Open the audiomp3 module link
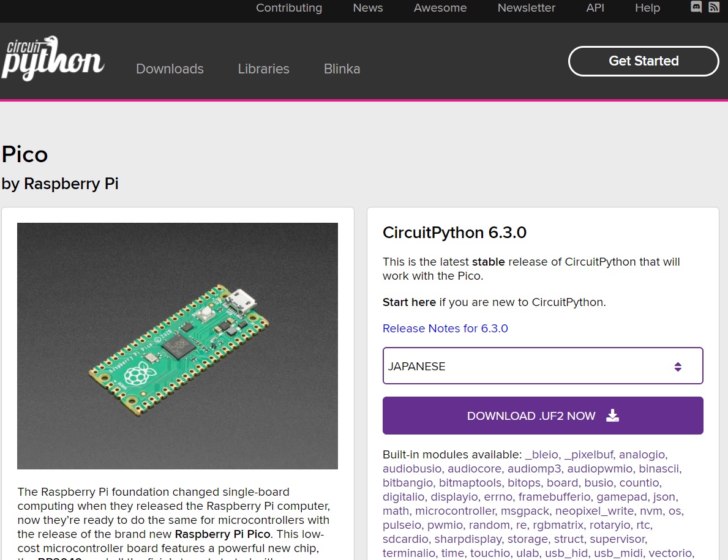728x560 pixels. point(534,469)
